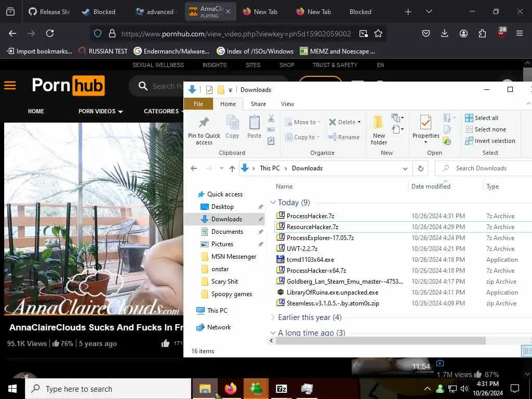532x399 pixels.
Task: Click the Windows Start button
Action: [x=12, y=389]
